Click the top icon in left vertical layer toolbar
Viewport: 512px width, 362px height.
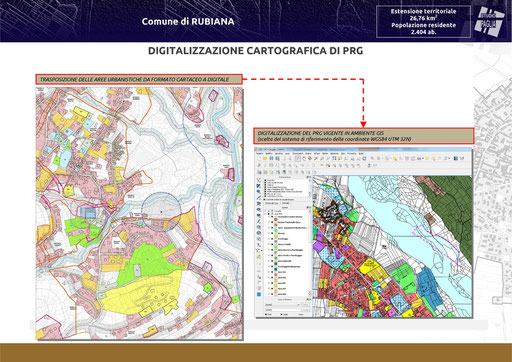(259, 180)
